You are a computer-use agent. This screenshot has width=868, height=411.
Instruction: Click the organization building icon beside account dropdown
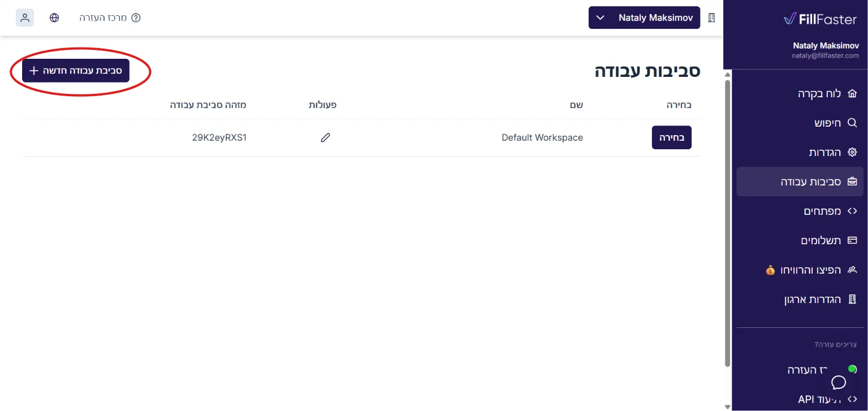(712, 18)
